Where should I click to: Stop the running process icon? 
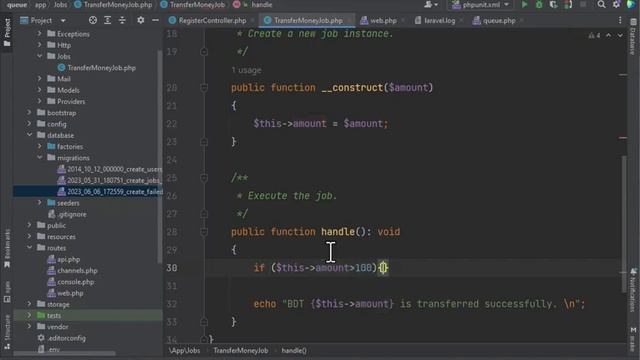point(583,4)
